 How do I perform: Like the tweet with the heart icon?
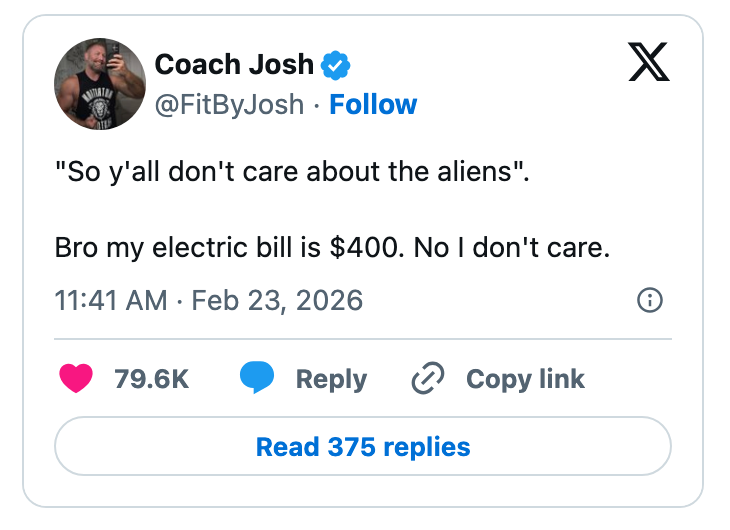pyautogui.click(x=76, y=379)
